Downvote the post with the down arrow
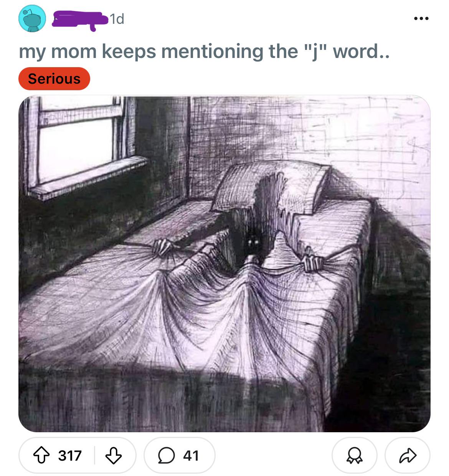Viewport: 449px width, 476px height. coord(113,456)
